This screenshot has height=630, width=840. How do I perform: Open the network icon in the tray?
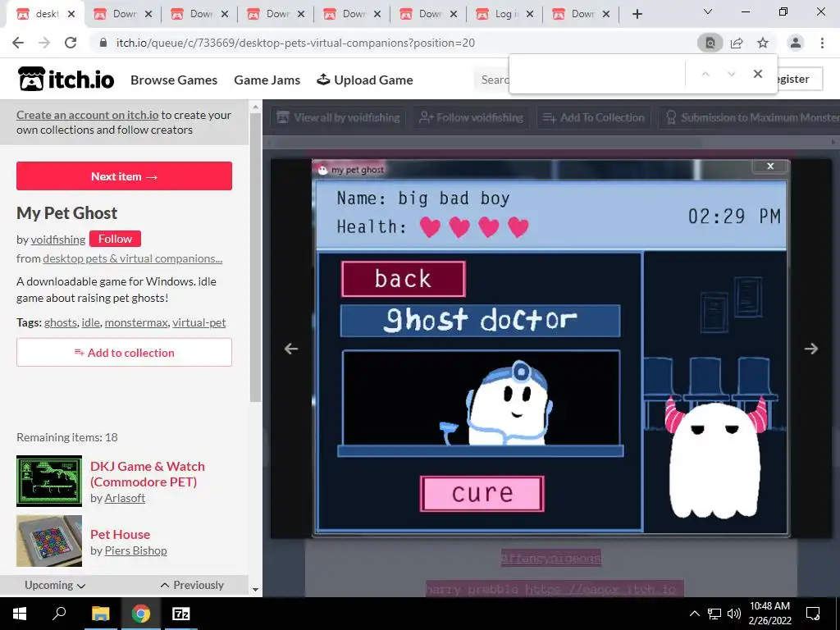[714, 614]
